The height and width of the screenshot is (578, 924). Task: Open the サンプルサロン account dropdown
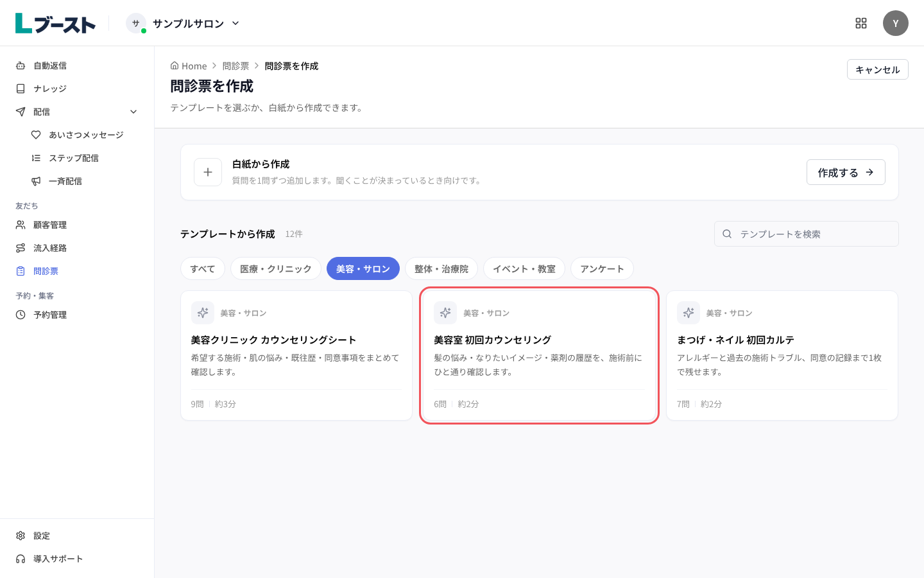[x=183, y=23]
